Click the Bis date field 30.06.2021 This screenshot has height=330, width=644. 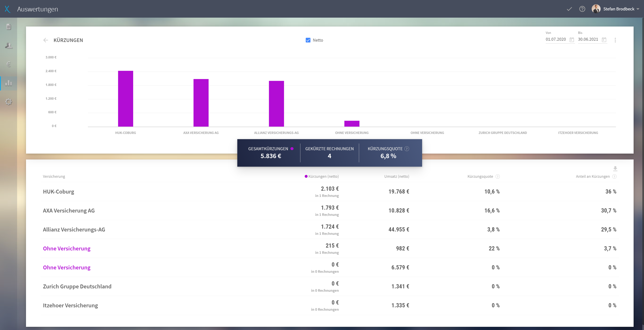(x=588, y=39)
